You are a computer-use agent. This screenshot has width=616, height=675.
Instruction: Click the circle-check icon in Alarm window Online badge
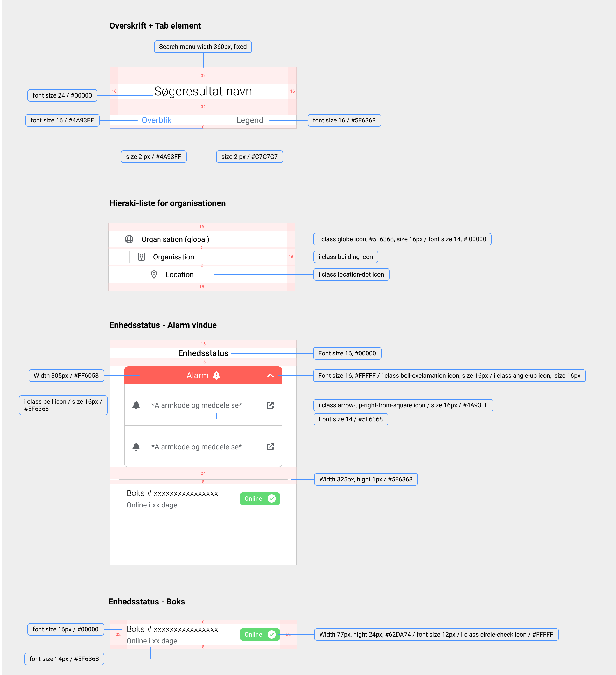coord(272,499)
